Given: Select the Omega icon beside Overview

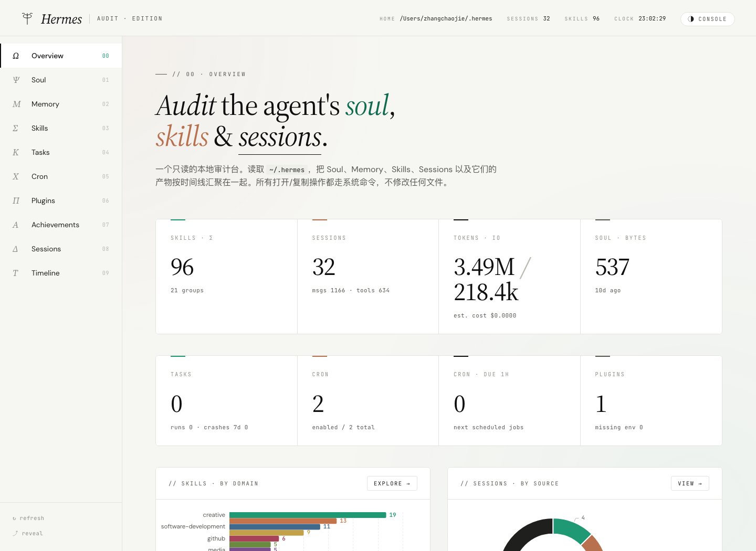Looking at the screenshot, I should 16,56.
